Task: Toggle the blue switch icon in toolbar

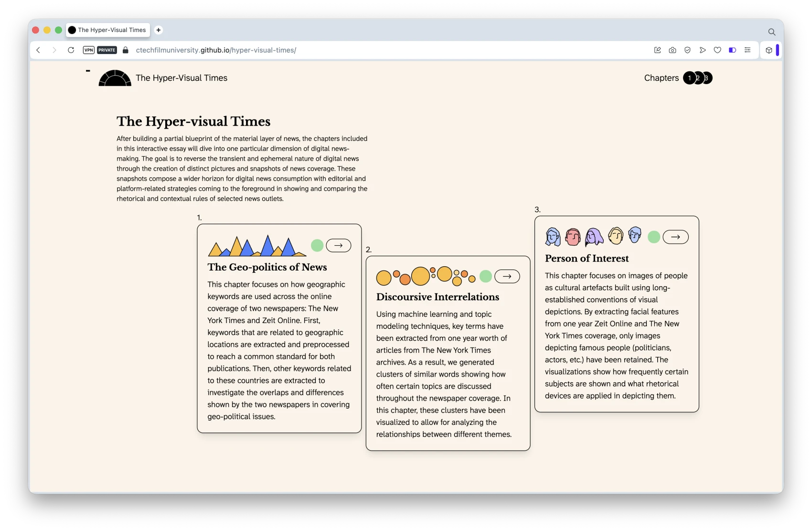Action: click(732, 50)
